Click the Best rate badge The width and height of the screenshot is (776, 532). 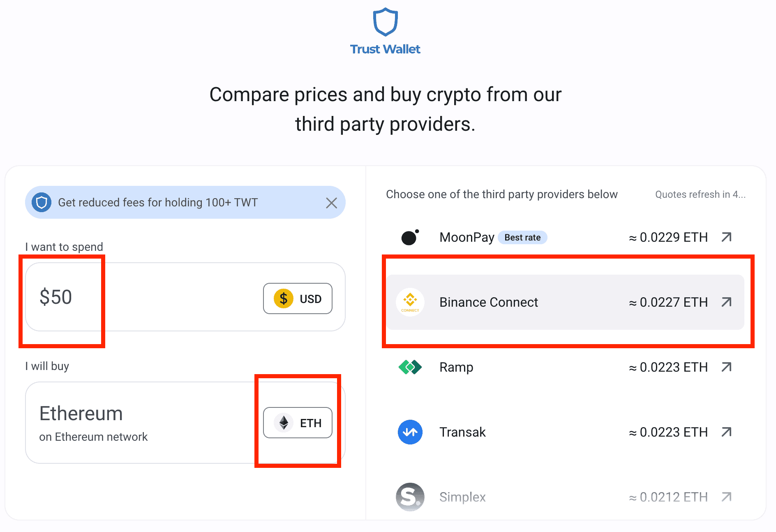pos(522,237)
